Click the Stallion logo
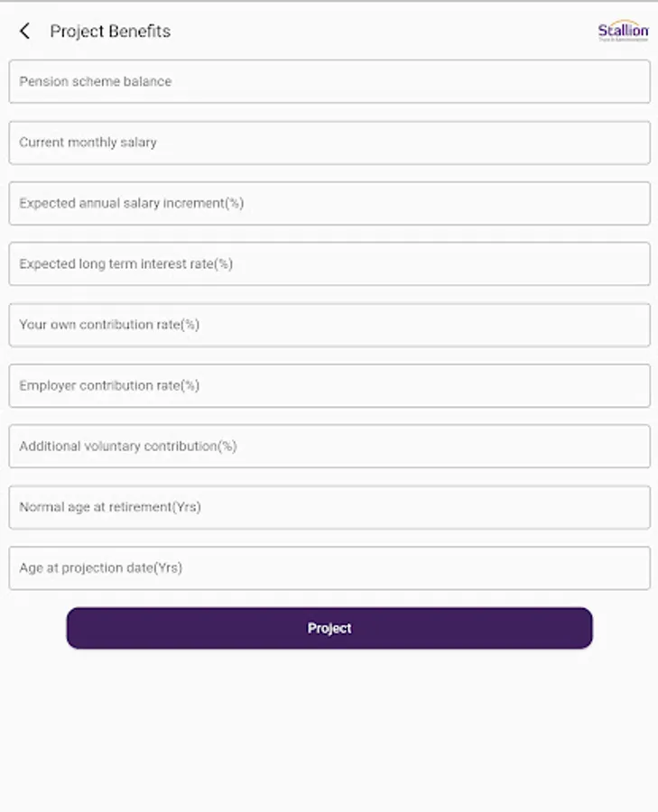This screenshot has height=812, width=658. (623, 32)
